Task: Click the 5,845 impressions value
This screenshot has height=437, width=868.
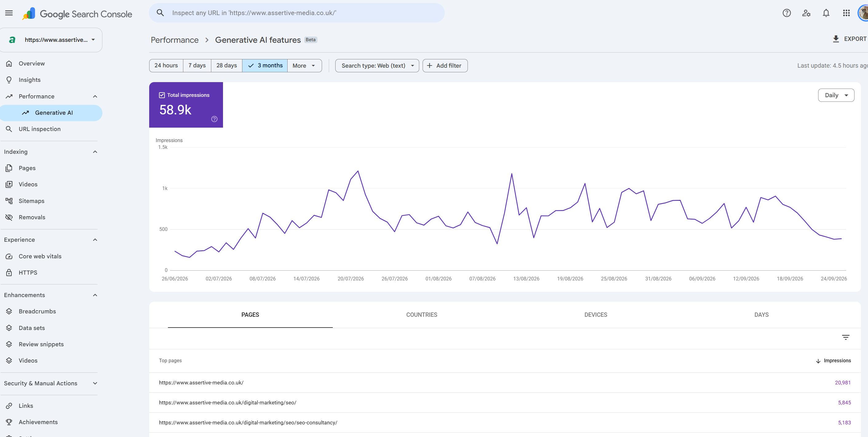Action: (844, 403)
